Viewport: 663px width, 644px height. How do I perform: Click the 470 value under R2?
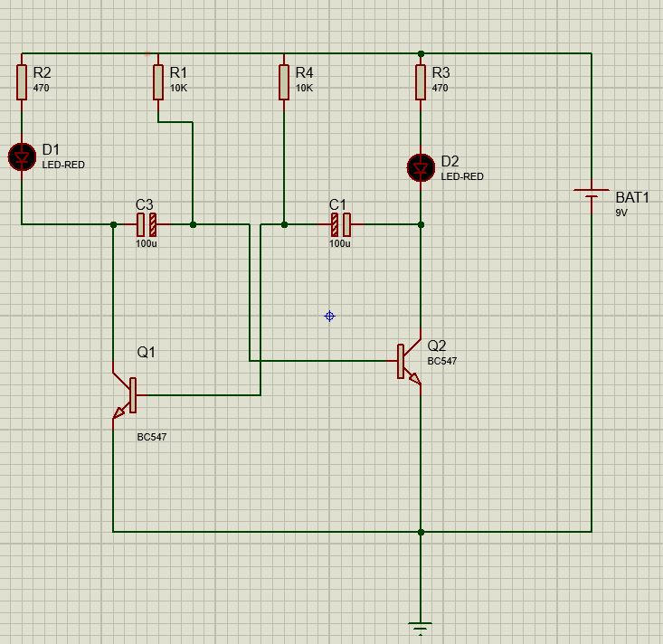pos(41,88)
